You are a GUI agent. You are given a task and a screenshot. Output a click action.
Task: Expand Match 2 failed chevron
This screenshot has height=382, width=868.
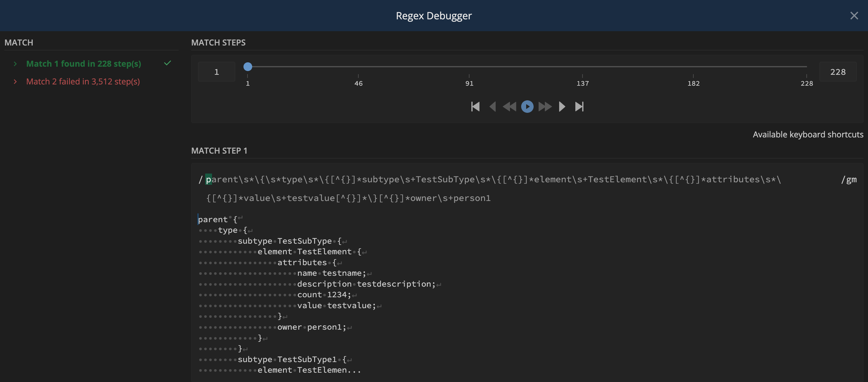pyautogui.click(x=15, y=82)
